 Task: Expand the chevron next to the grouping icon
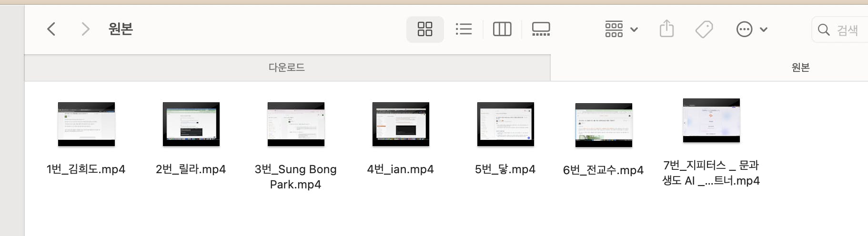pos(634,29)
